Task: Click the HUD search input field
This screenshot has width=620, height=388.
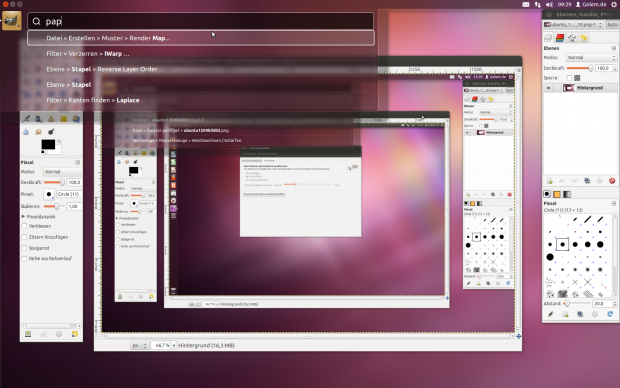Action: (x=200, y=21)
